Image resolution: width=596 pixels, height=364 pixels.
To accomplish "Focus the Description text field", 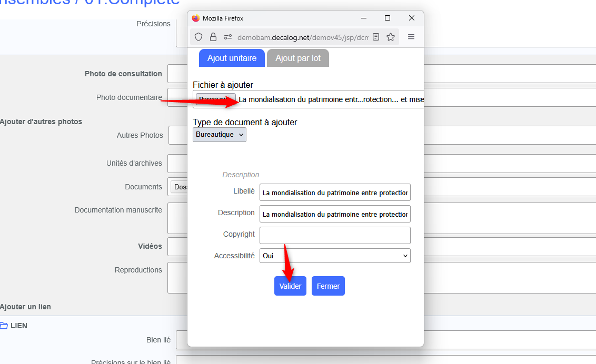I will click(x=335, y=214).
